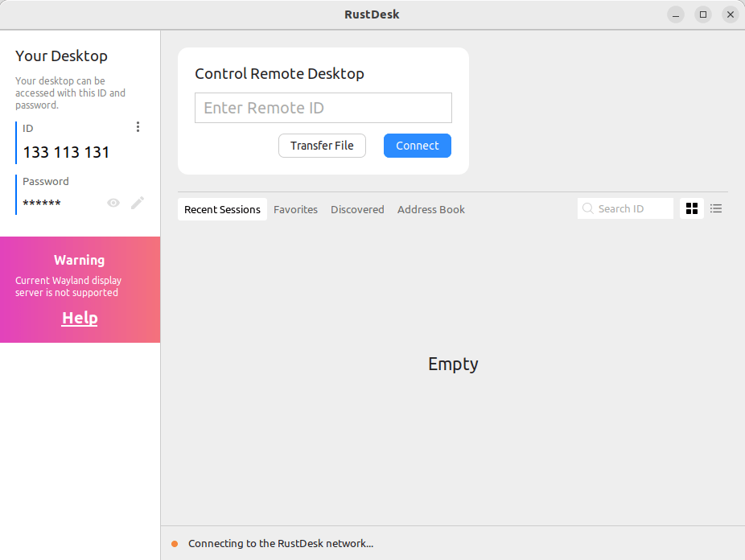Minimize the RustDesk window

[676, 14]
